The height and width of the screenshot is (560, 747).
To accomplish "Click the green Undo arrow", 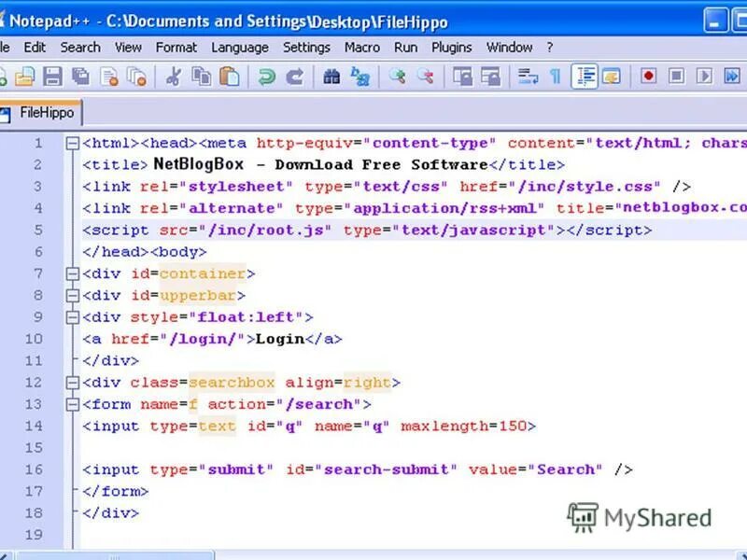I will coord(266,77).
